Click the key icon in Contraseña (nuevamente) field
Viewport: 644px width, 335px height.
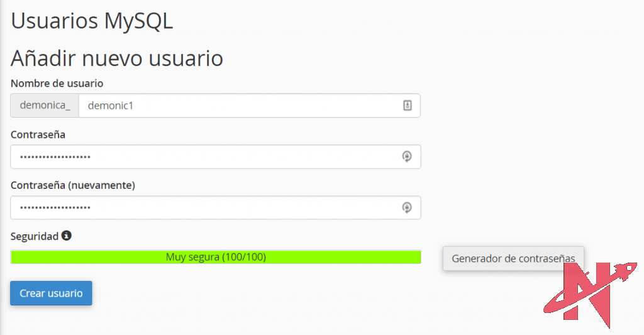(x=407, y=207)
